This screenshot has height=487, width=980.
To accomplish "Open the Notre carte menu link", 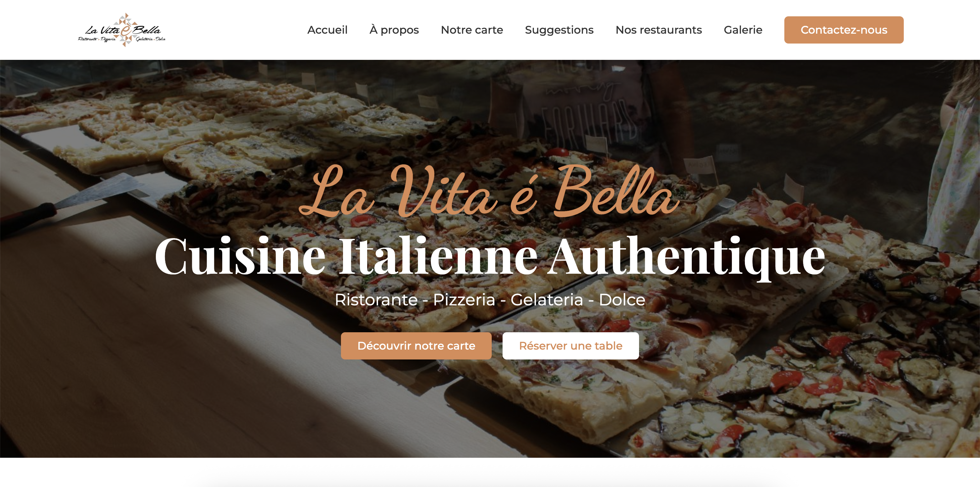I will tap(472, 30).
